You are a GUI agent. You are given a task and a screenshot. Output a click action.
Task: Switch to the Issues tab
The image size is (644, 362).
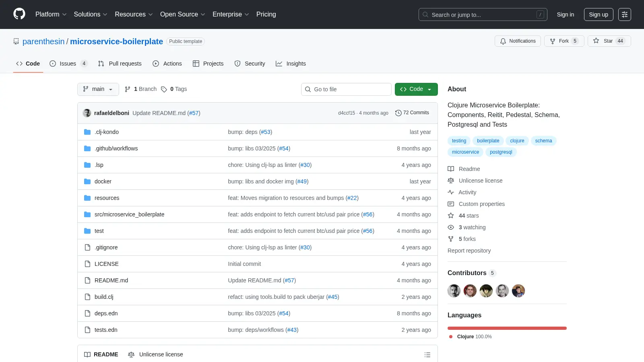(x=68, y=64)
